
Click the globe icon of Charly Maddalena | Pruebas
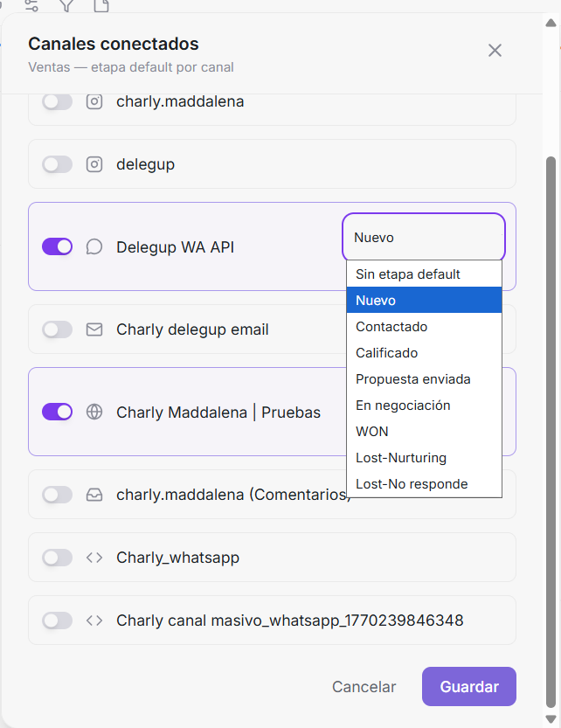[x=94, y=412]
